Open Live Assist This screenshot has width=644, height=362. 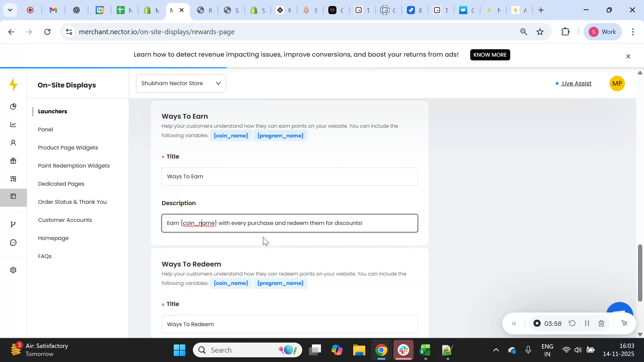click(576, 83)
